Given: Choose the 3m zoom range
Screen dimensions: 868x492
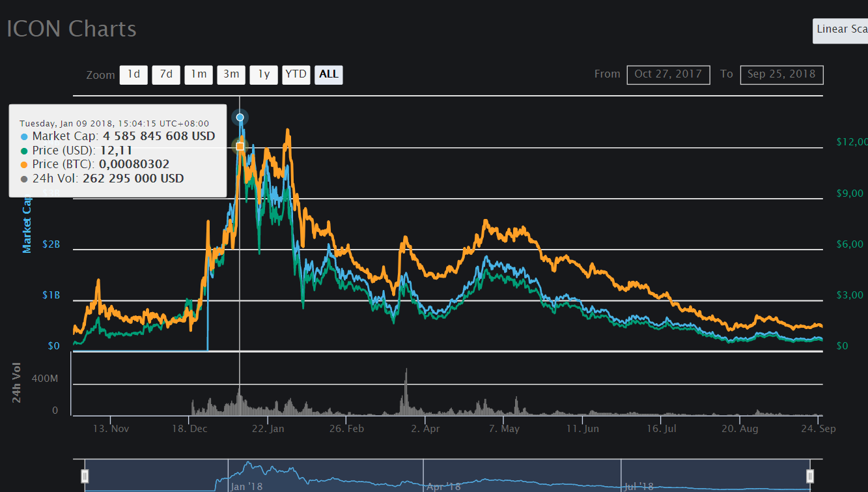Looking at the screenshot, I should pyautogui.click(x=231, y=75).
